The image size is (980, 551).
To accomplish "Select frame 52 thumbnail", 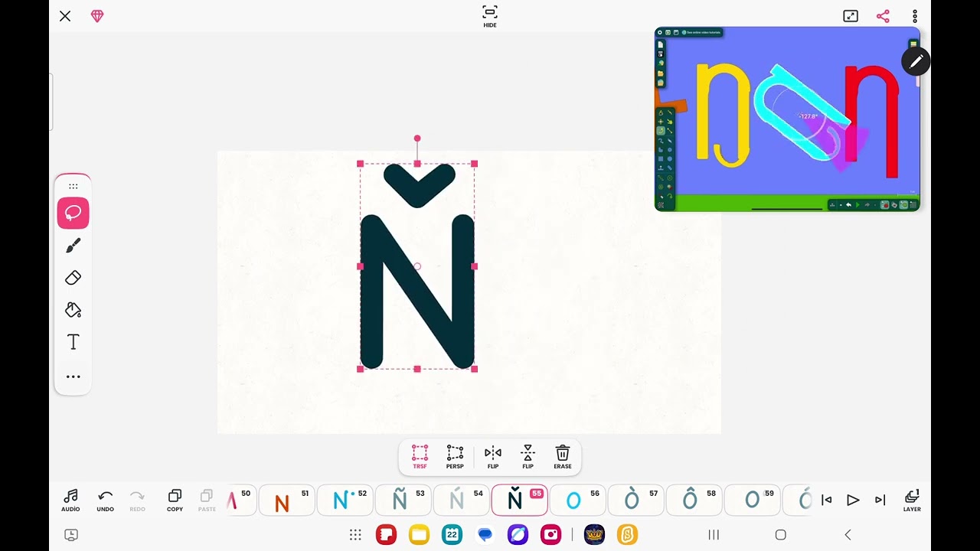I will [345, 500].
